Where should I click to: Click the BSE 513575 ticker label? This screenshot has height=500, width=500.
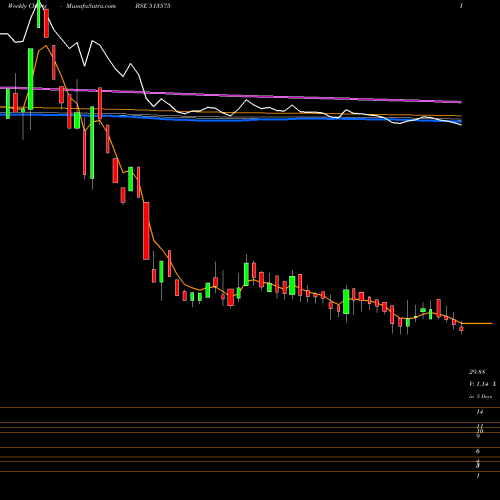coord(153,6)
